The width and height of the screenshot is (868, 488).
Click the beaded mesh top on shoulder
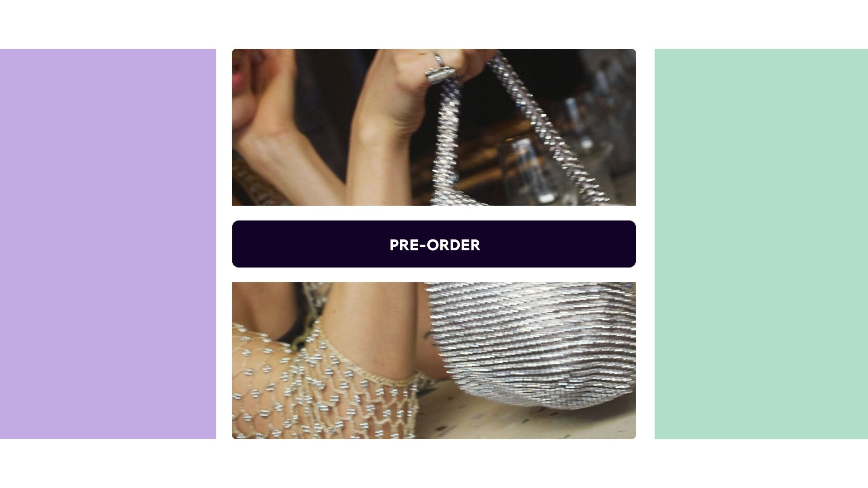coord(316,389)
